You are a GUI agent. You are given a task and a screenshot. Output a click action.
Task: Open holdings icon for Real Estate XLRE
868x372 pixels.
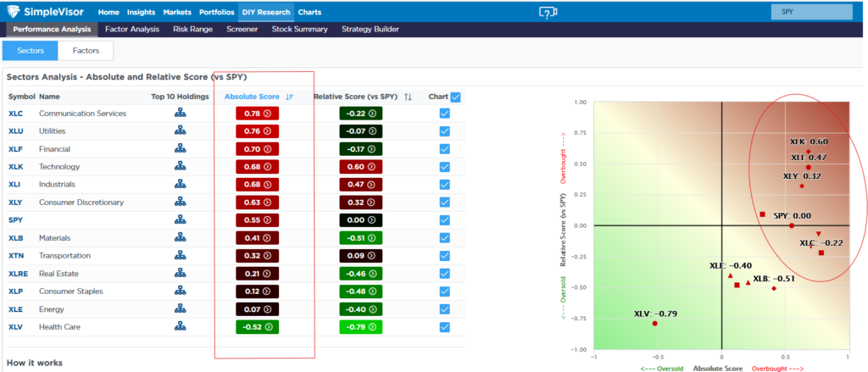tap(180, 274)
